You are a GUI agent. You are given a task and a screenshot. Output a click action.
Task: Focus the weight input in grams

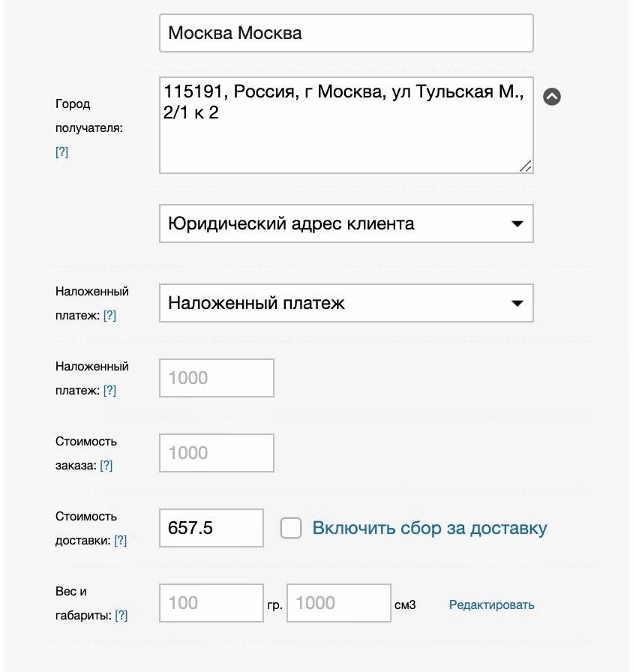211,603
